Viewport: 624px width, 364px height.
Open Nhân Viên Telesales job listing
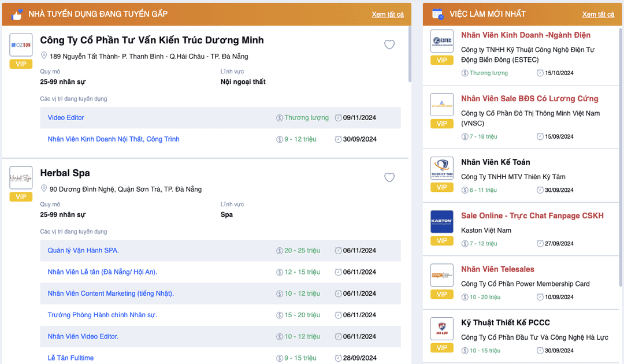(497, 269)
